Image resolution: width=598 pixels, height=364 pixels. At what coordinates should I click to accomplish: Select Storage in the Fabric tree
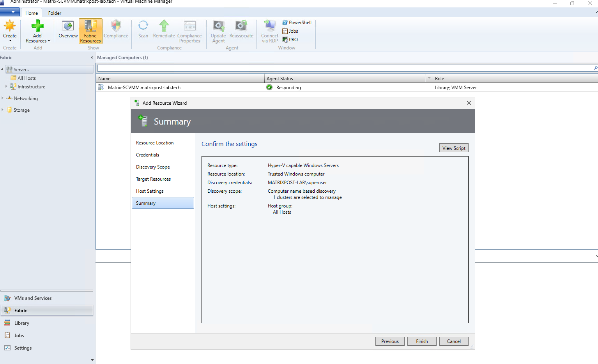tap(21, 110)
